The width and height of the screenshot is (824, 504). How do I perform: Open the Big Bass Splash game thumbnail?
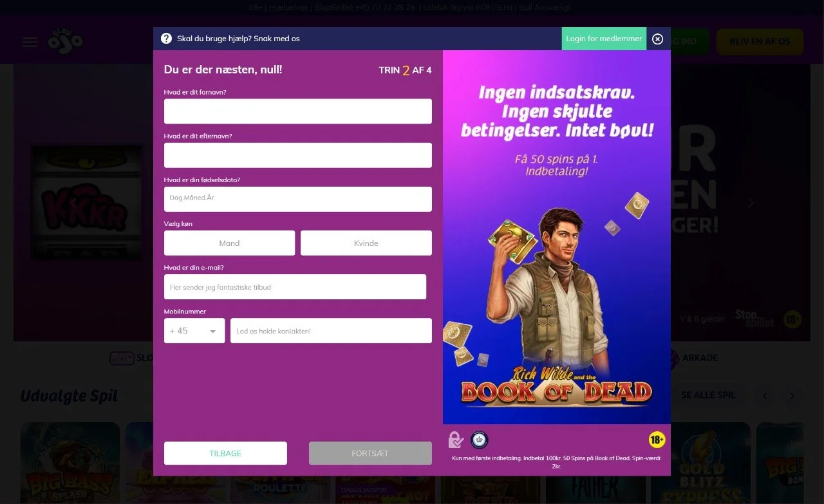[x=70, y=463]
